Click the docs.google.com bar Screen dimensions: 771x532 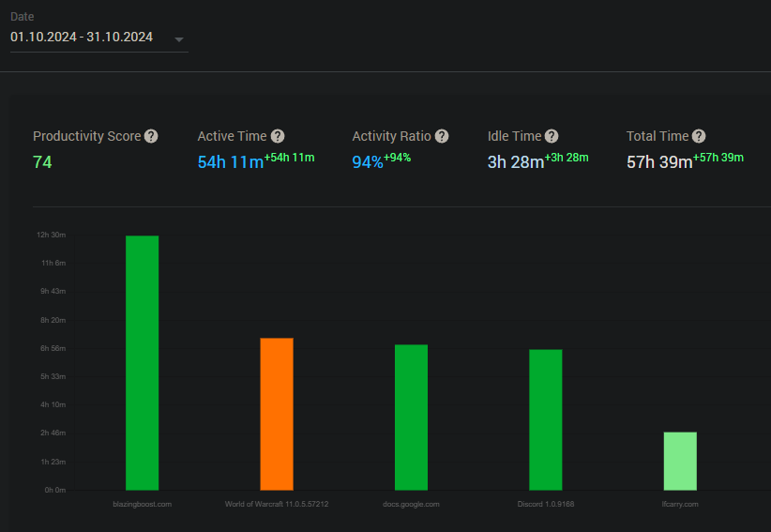coord(411,418)
